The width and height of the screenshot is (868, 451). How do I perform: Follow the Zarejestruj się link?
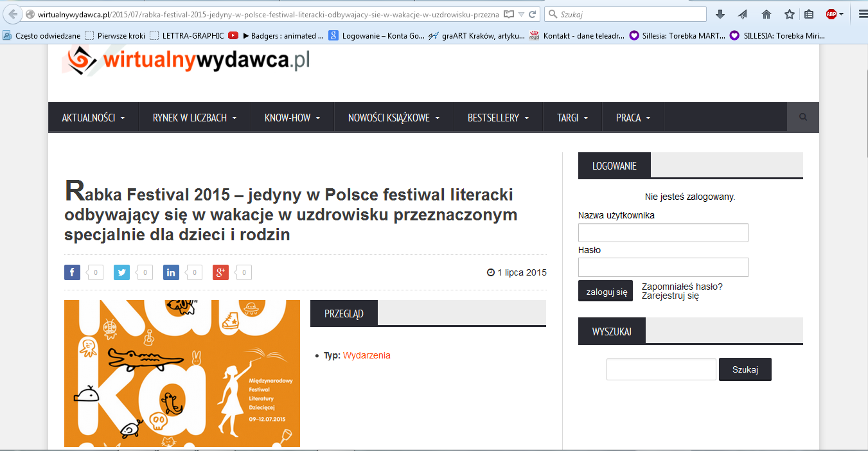(x=670, y=296)
